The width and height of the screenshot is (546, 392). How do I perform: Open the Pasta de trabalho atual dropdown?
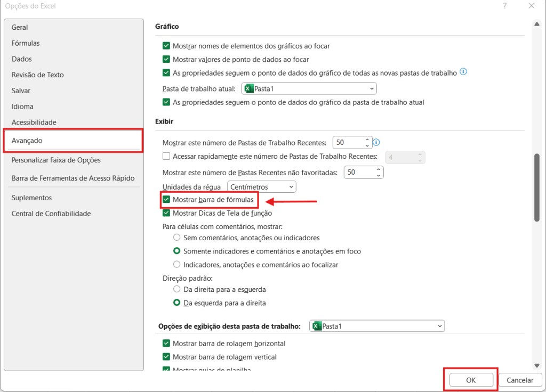(x=372, y=88)
